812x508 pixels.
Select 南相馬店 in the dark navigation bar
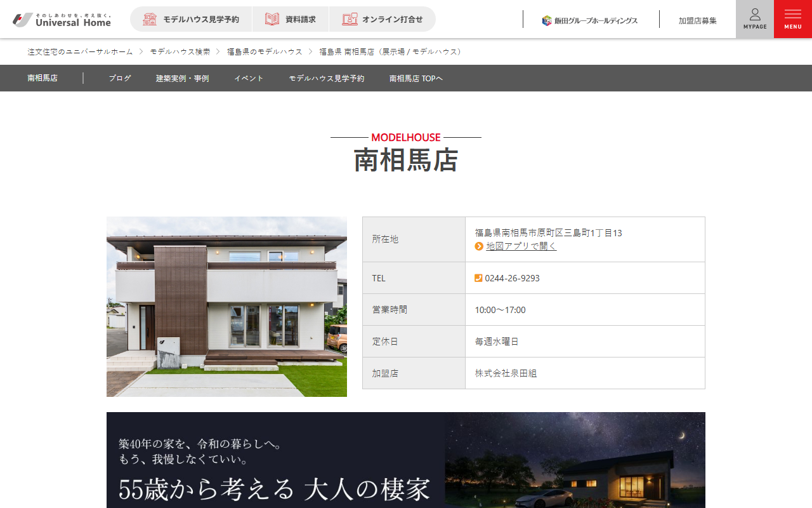43,78
